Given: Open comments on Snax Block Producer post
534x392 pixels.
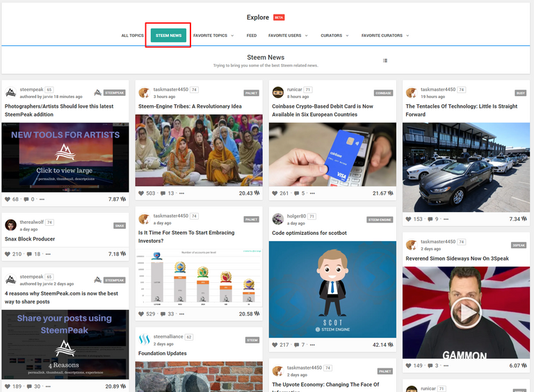Looking at the screenshot, I should (x=29, y=254).
